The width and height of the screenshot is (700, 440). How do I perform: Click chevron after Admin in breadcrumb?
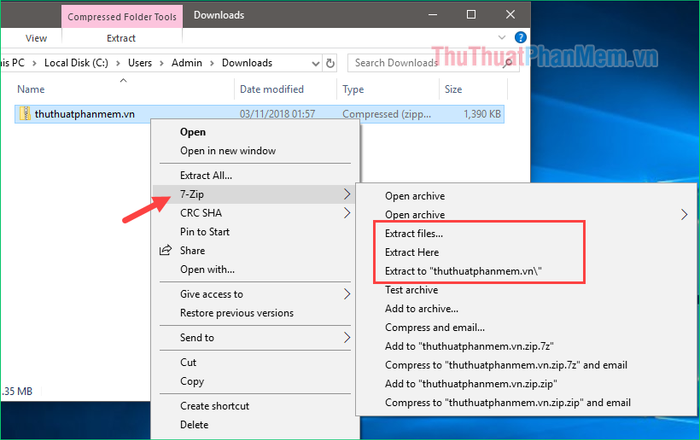(x=212, y=63)
